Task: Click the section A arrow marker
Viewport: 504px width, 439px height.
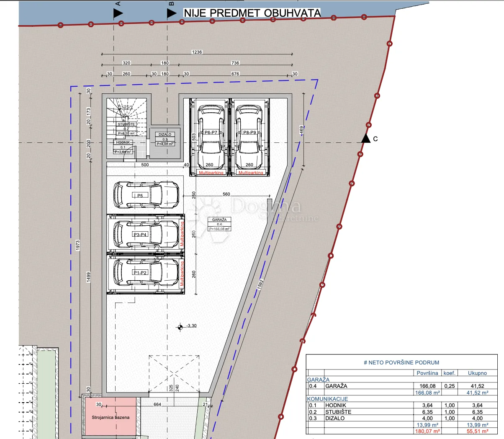Action: [118, 13]
